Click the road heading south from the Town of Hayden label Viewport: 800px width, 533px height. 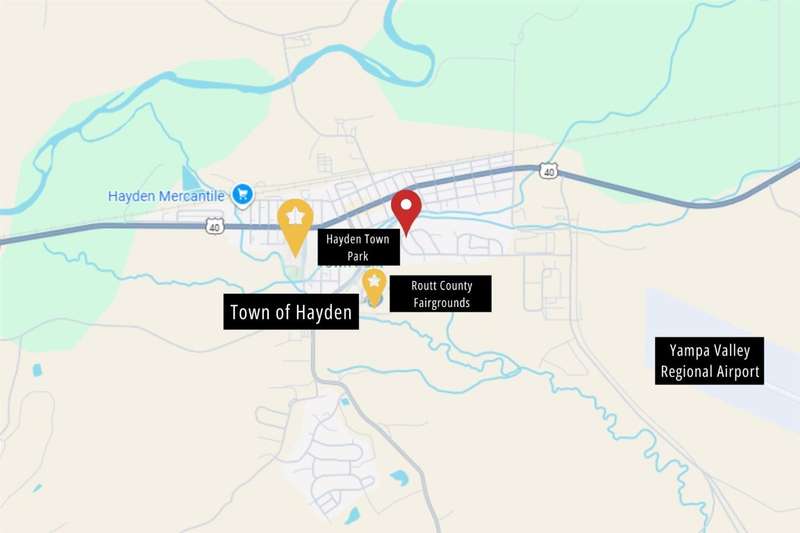(314, 354)
